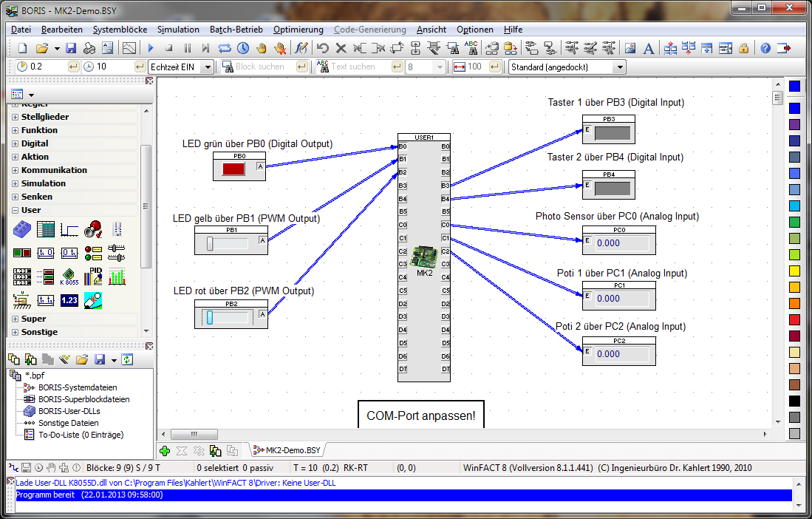812x519 pixels.
Task: Select the K8055 board block icon
Action: (x=69, y=277)
